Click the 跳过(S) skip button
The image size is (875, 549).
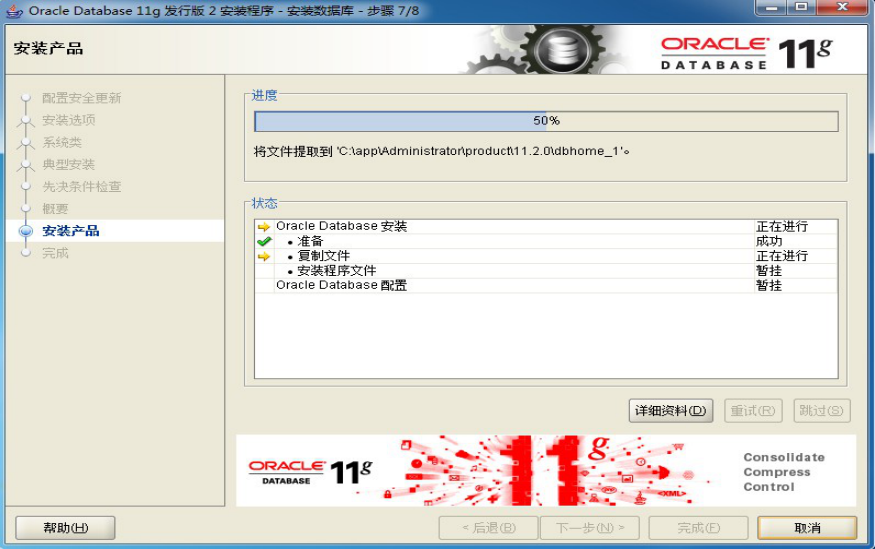tap(821, 411)
